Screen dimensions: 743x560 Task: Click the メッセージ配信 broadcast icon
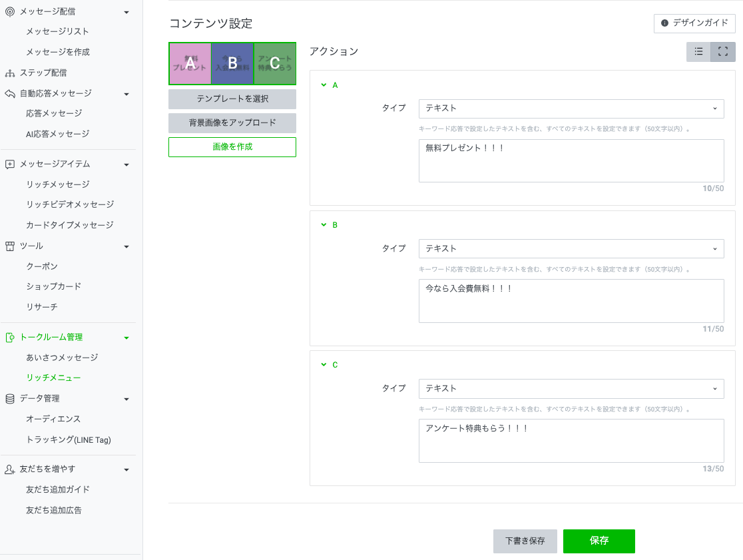[x=9, y=12]
